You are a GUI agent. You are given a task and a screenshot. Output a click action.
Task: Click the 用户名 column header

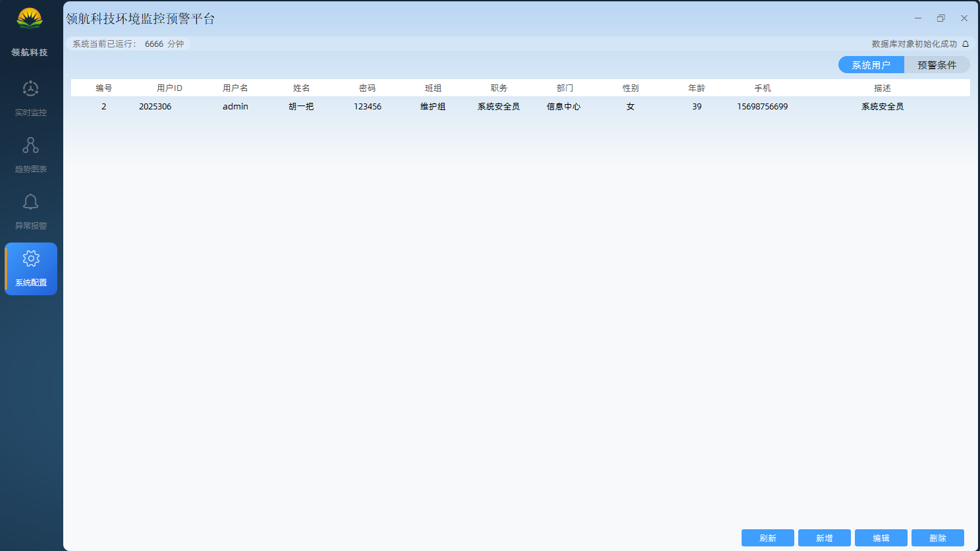click(x=236, y=88)
